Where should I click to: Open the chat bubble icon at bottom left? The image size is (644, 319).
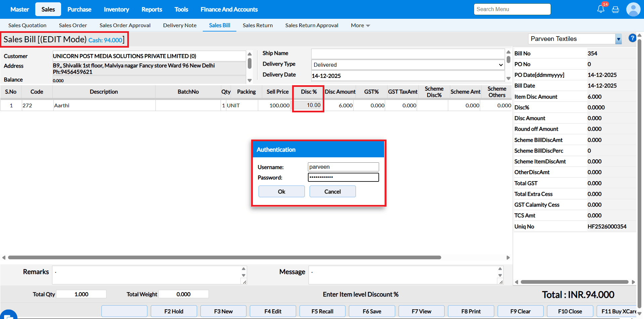(8, 315)
